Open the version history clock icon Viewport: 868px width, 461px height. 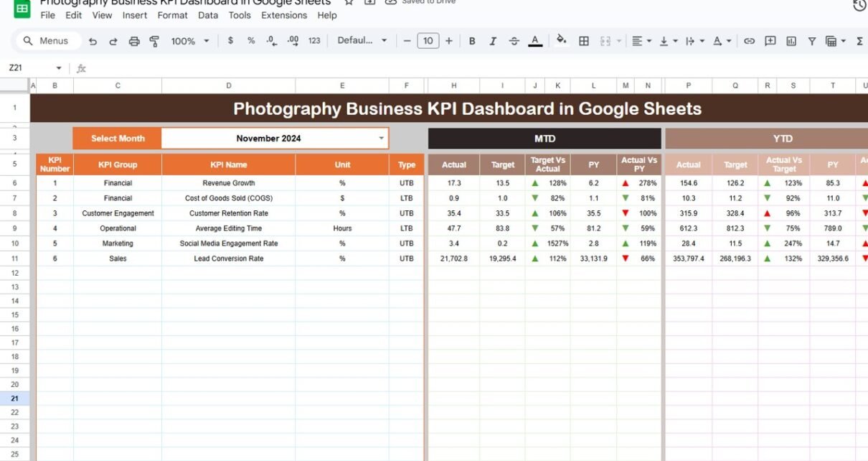(x=859, y=6)
